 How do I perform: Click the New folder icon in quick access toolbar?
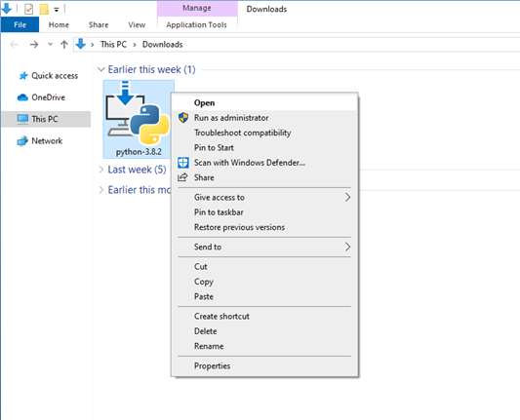(x=44, y=9)
